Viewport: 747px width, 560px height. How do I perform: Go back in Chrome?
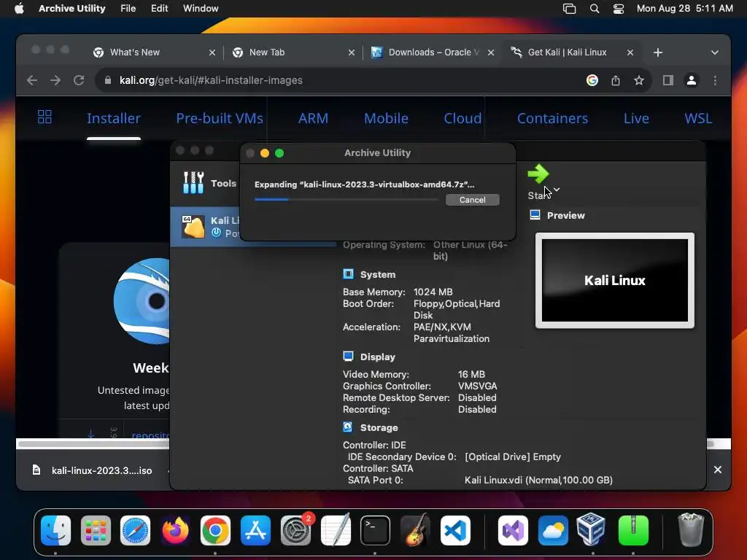pyautogui.click(x=32, y=80)
